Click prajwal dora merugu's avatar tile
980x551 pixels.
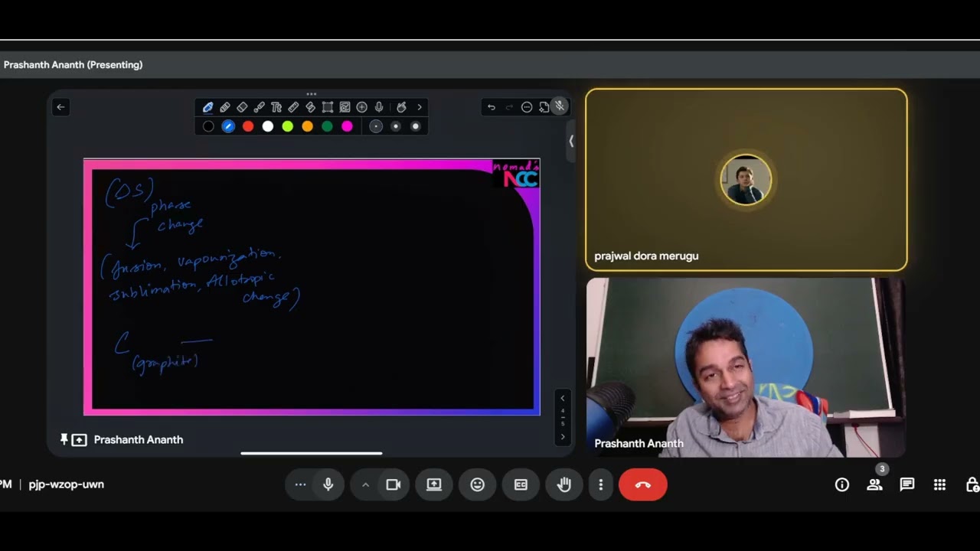(746, 180)
